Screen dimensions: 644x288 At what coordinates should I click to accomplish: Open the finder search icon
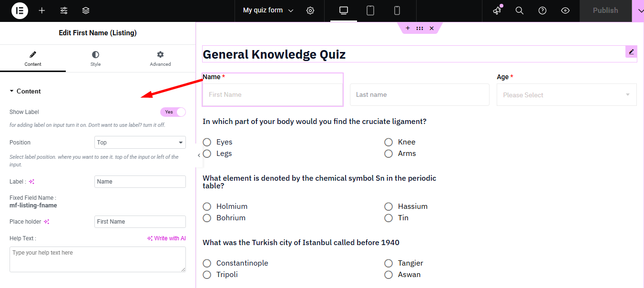point(520,10)
